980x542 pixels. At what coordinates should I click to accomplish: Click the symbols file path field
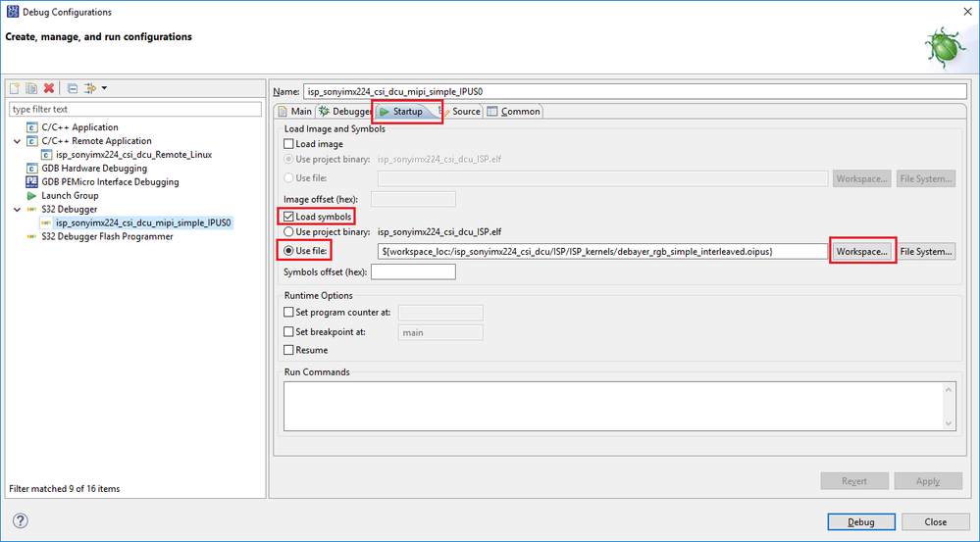pos(602,252)
